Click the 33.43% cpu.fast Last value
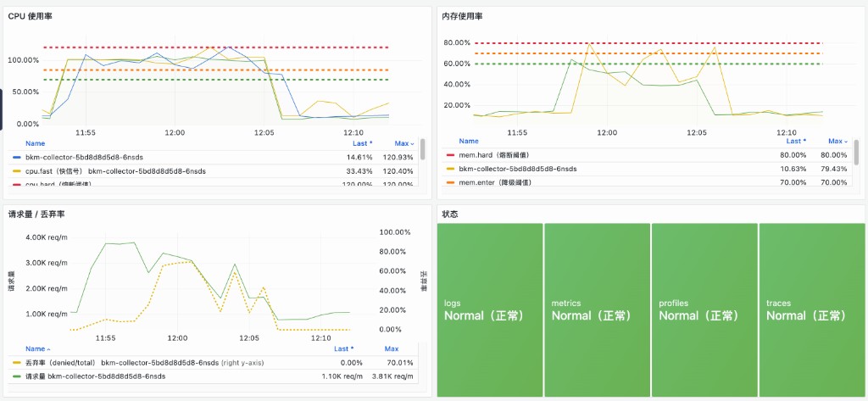Image resolution: width=868 pixels, height=401 pixels. 360,172
